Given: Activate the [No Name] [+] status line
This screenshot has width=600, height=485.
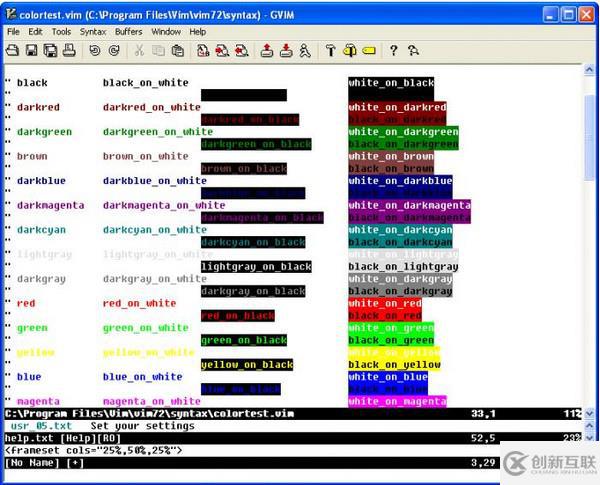Looking at the screenshot, I should 252,462.
